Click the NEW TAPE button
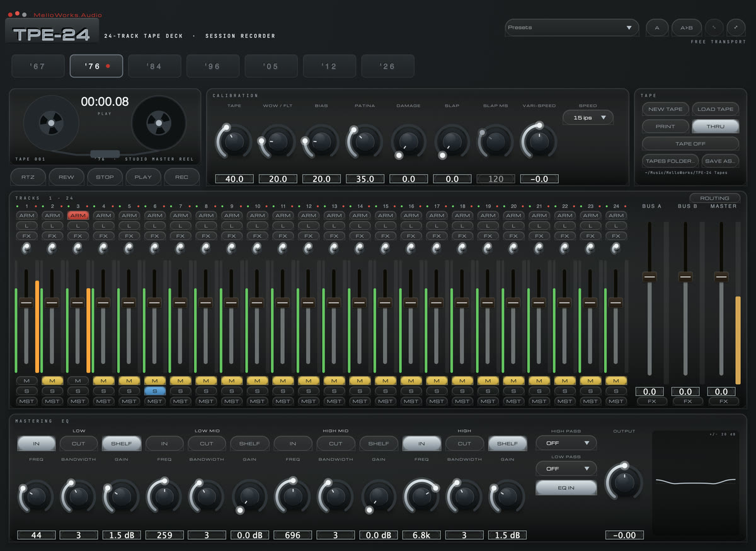This screenshot has width=756, height=551. click(665, 109)
